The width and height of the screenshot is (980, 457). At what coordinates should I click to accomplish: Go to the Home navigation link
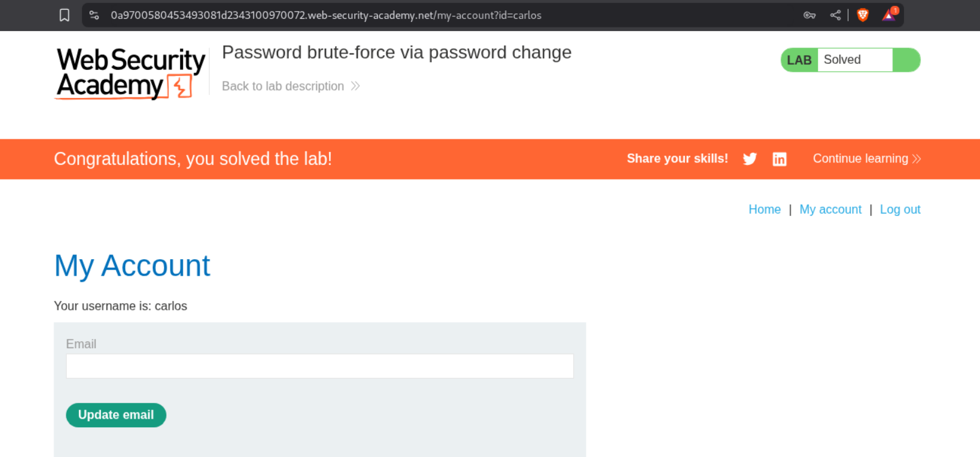pyautogui.click(x=764, y=209)
